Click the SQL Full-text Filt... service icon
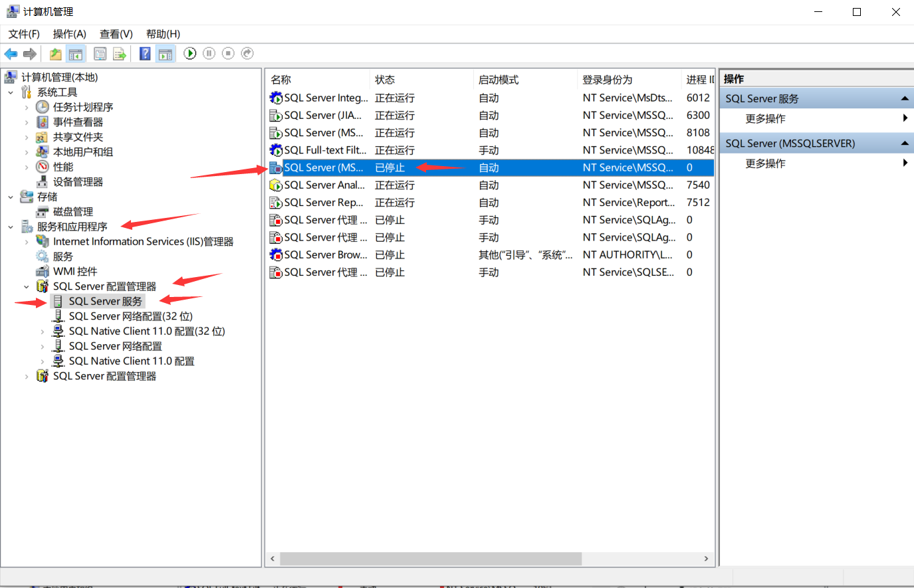The height and width of the screenshot is (588, 914). point(276,150)
